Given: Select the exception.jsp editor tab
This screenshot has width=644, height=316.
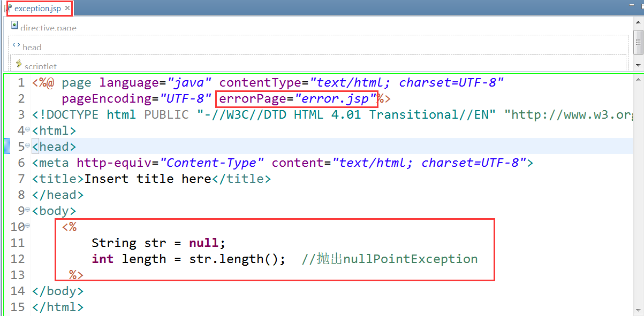Looking at the screenshot, I should (37, 9).
